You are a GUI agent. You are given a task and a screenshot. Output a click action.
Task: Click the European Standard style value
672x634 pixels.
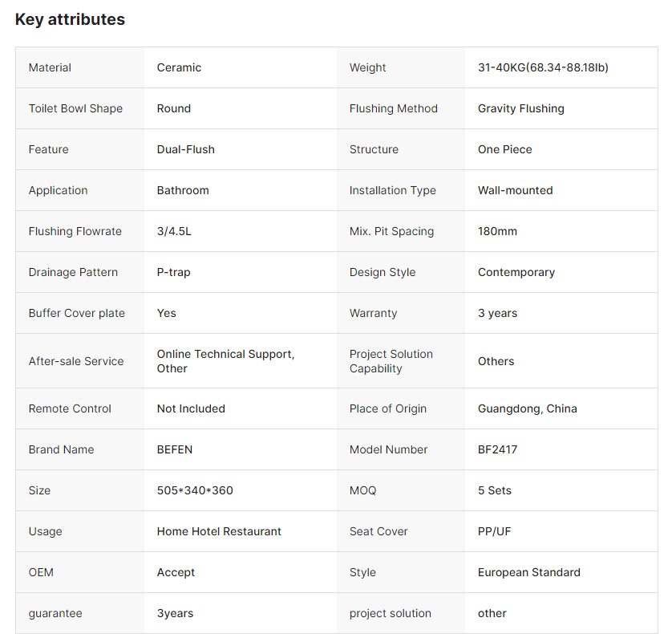528,572
